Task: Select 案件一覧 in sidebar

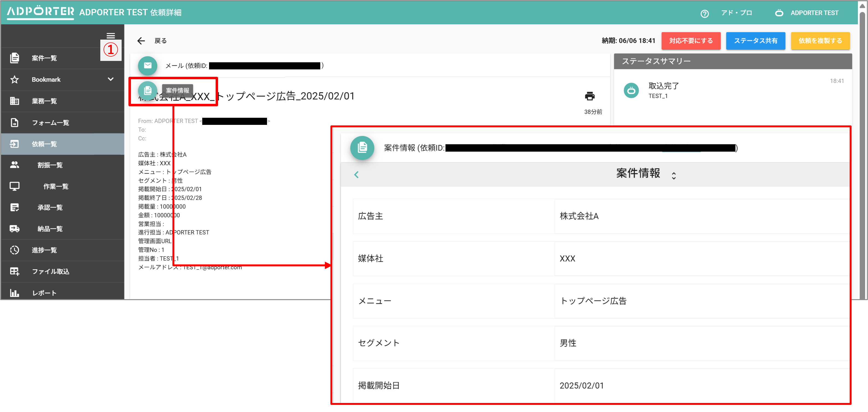Action: 44,58
